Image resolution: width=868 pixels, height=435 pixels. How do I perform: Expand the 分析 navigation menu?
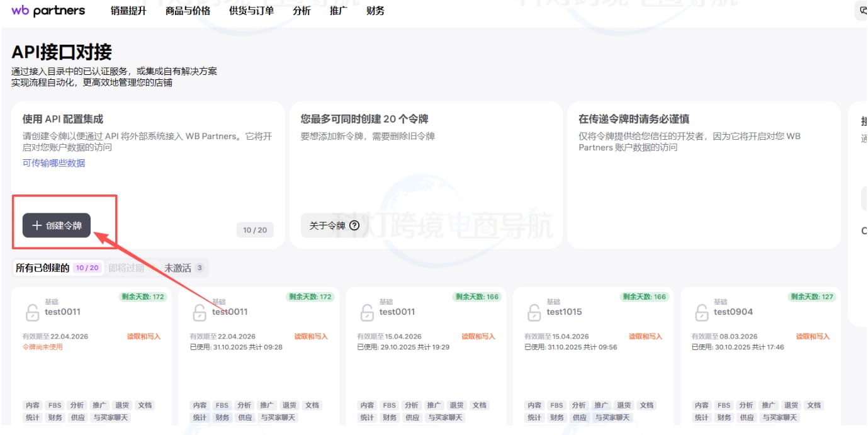[x=302, y=11]
